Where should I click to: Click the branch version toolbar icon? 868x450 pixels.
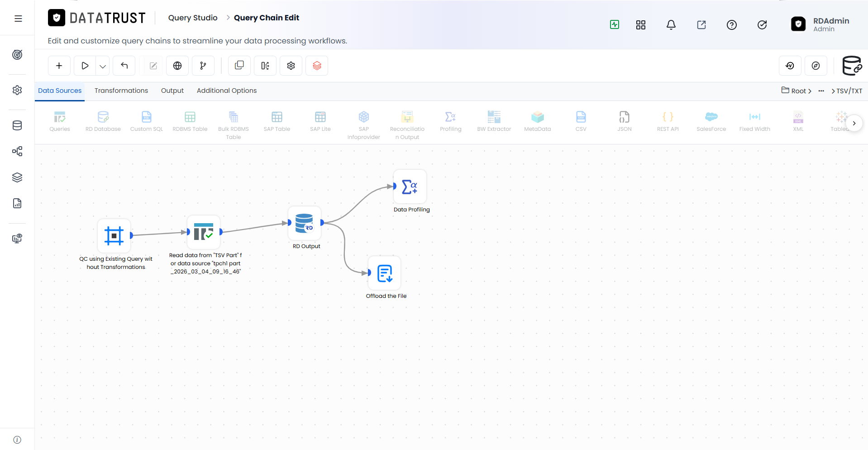point(203,66)
